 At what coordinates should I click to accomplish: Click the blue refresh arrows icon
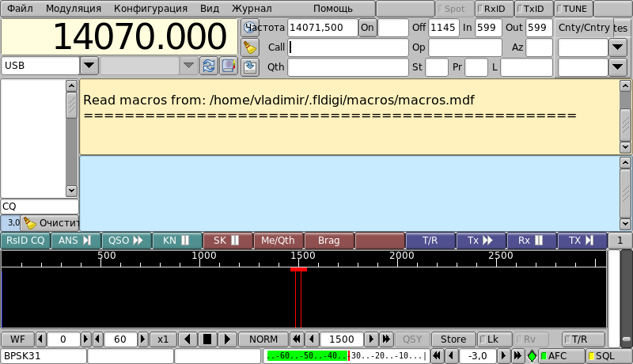click(x=209, y=66)
